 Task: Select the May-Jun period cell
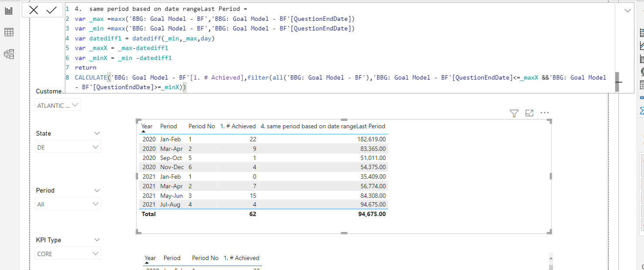point(171,196)
